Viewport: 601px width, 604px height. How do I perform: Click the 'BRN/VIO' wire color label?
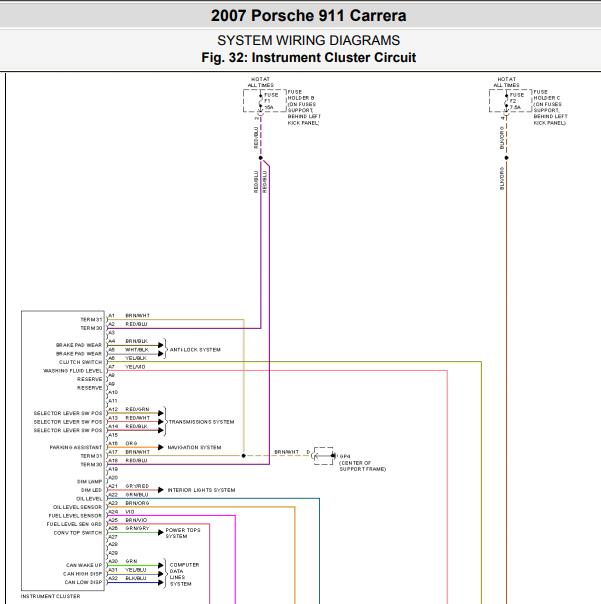(x=136, y=520)
